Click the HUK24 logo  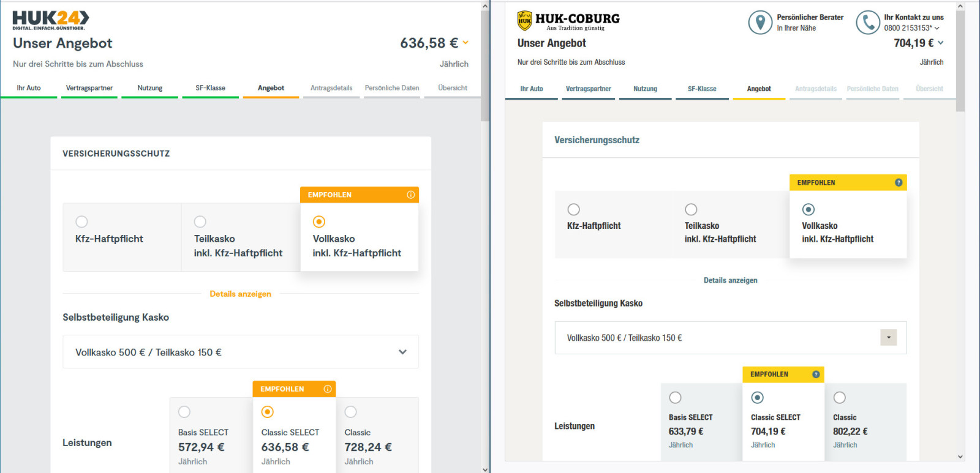(x=51, y=20)
